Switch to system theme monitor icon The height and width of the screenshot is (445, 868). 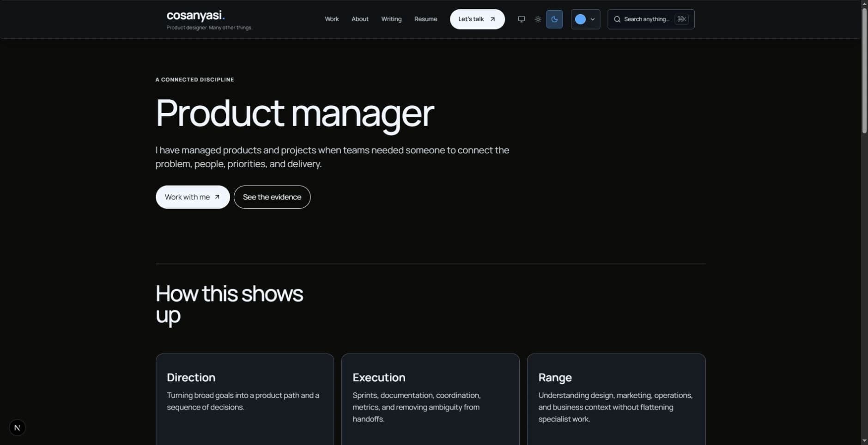coord(521,19)
